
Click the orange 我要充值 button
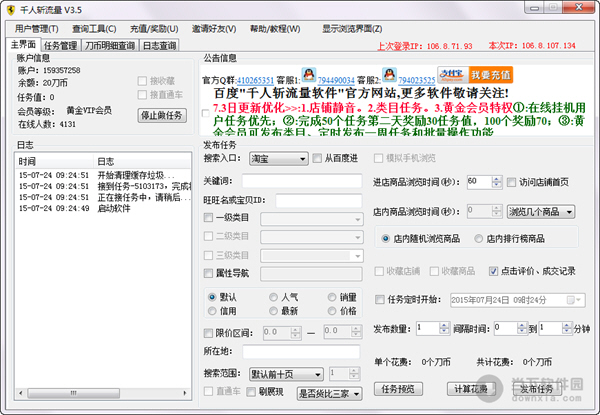click(491, 75)
